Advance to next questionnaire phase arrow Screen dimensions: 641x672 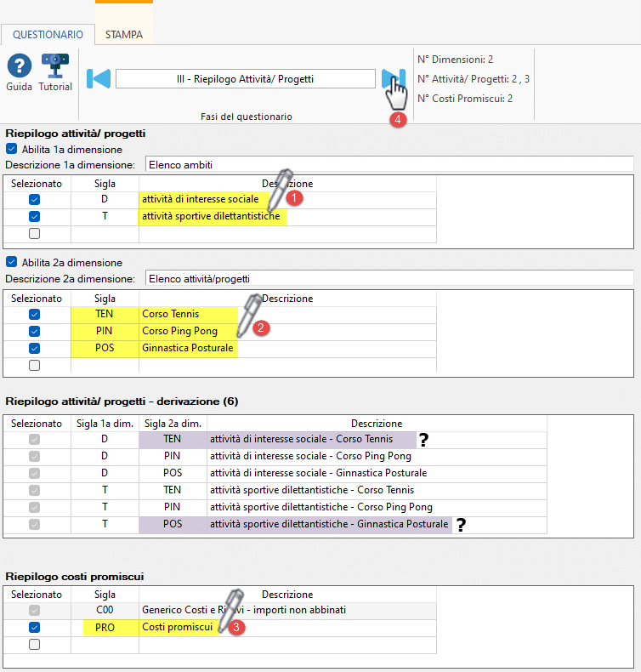click(393, 79)
